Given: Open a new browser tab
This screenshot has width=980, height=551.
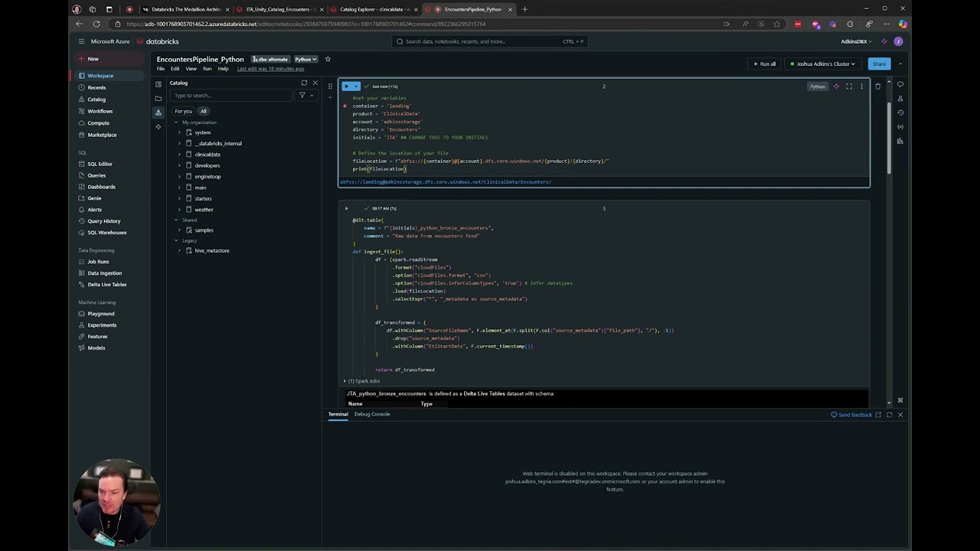Looking at the screenshot, I should (x=524, y=9).
